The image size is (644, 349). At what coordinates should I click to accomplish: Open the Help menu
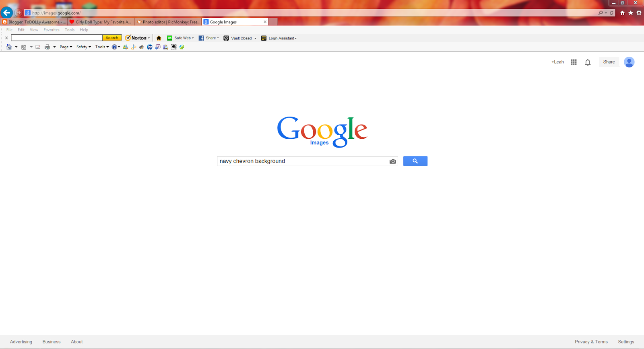[84, 30]
